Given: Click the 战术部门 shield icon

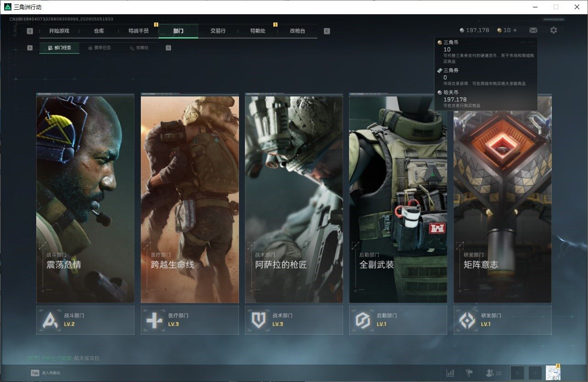Looking at the screenshot, I should (x=259, y=320).
